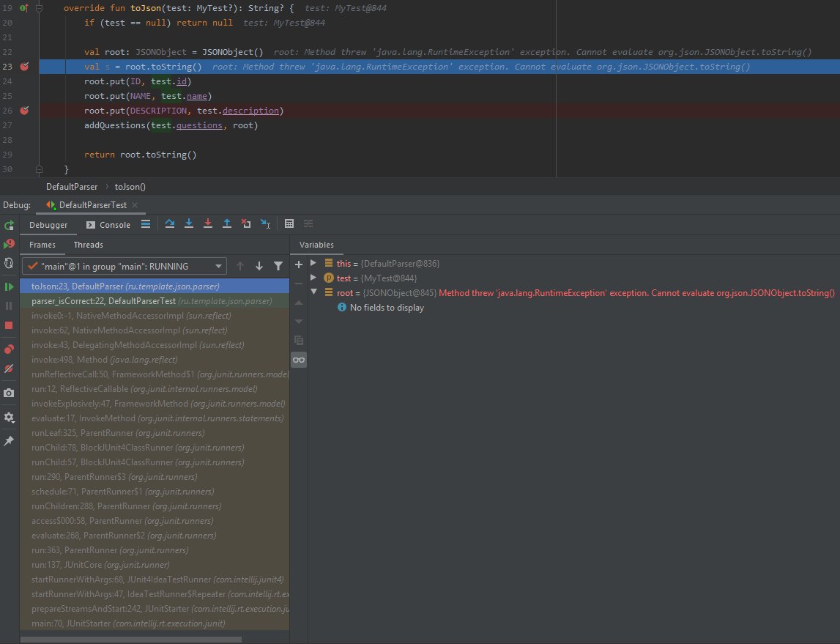
Task: Collapse the toJson function fold at line 19
Action: [39, 8]
